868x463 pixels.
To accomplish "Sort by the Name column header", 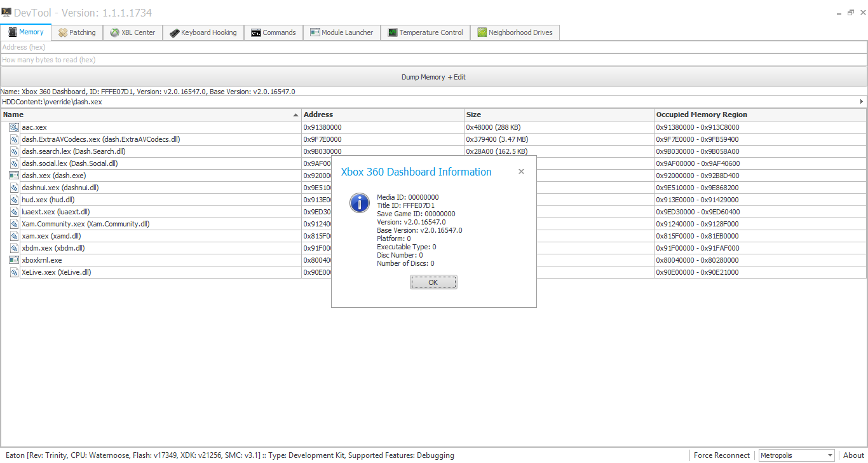I will pyautogui.click(x=151, y=114).
